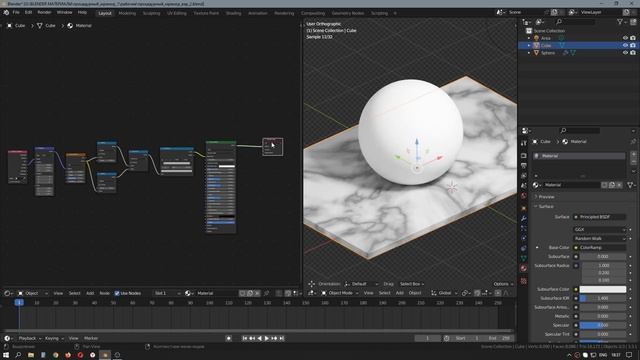Viewport: 640px width, 360px height.
Task: Click Windows taskbar search icon
Action: point(18,355)
